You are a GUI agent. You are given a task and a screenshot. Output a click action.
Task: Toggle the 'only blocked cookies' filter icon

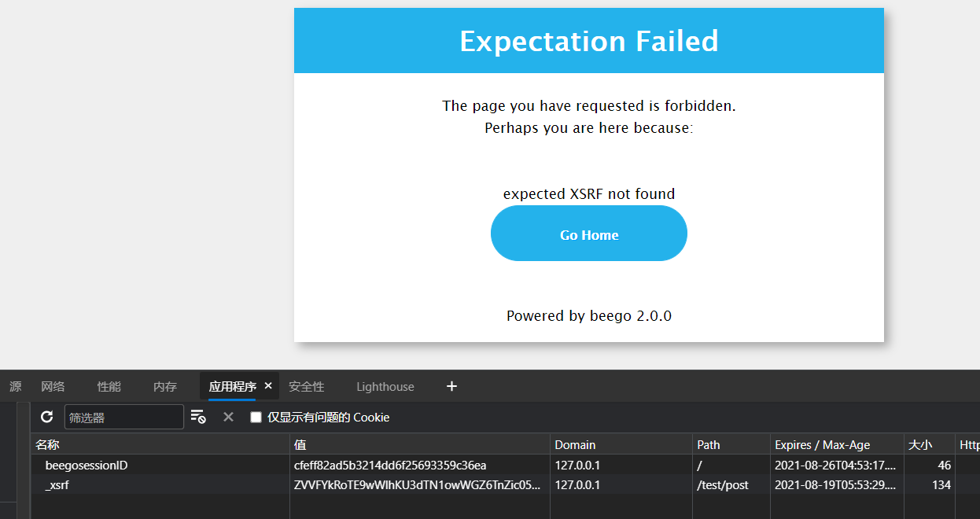197,417
